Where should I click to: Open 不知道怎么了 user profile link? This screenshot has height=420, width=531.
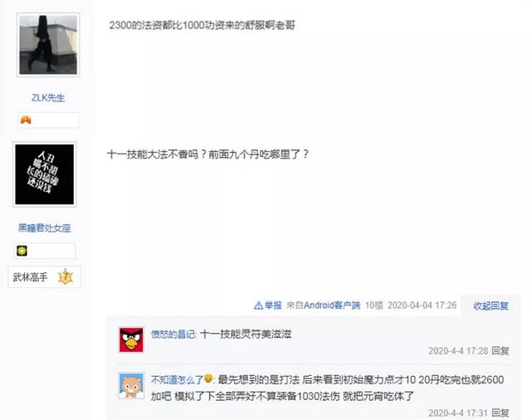click(177, 379)
